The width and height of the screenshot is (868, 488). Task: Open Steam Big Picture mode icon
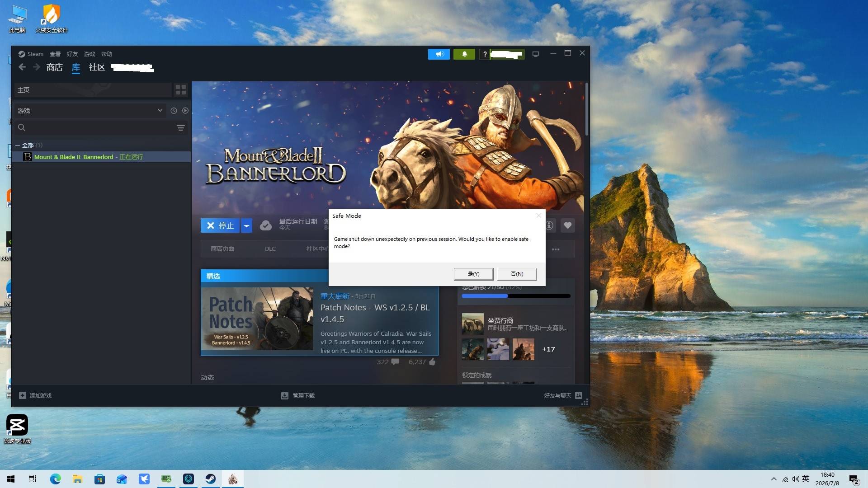[536, 54]
